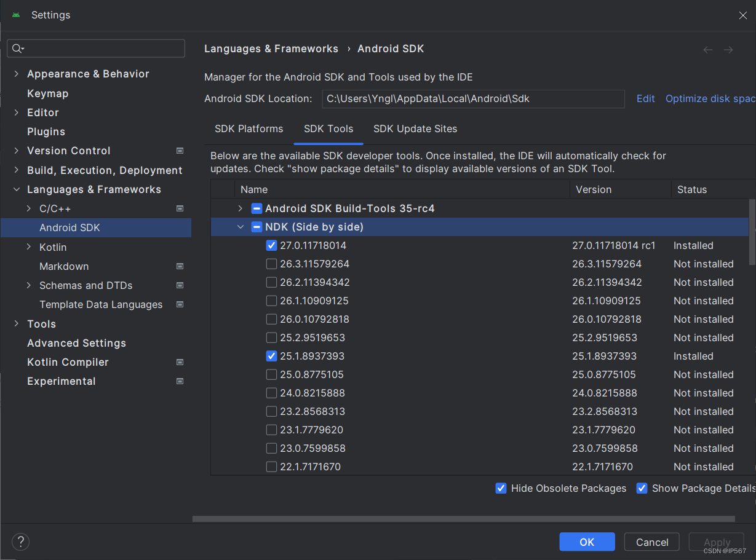The width and height of the screenshot is (756, 560).
Task: Click project-level icon beside Schemas and DTDs
Action: coord(180,285)
